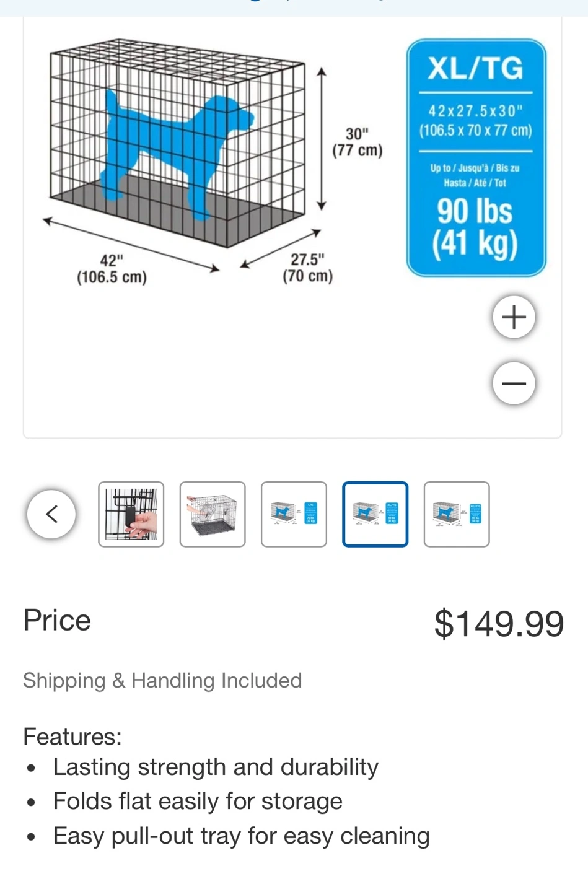588x892 pixels.
Task: Click the XL/TG size info panel heading
Action: coord(476,68)
